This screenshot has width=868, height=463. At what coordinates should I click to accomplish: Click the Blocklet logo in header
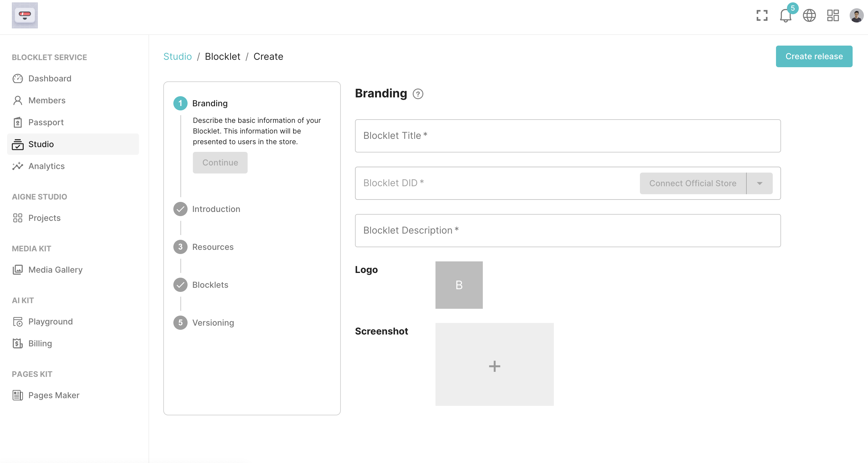point(25,15)
